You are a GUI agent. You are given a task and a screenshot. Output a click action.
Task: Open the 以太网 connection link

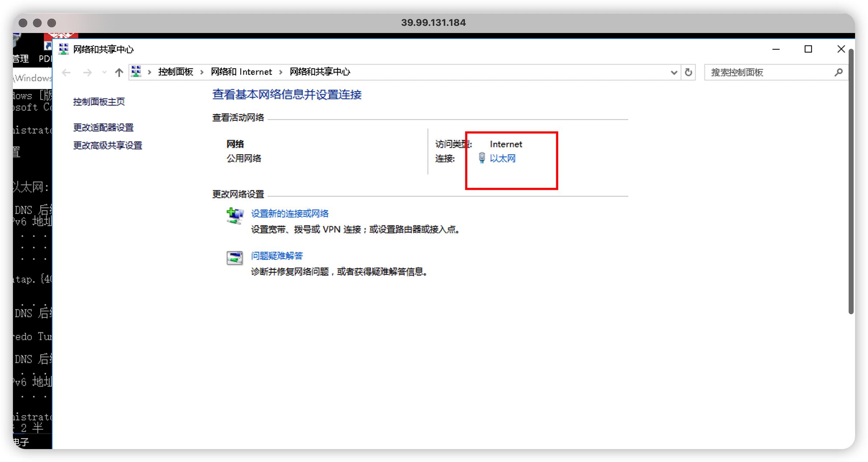(503, 158)
